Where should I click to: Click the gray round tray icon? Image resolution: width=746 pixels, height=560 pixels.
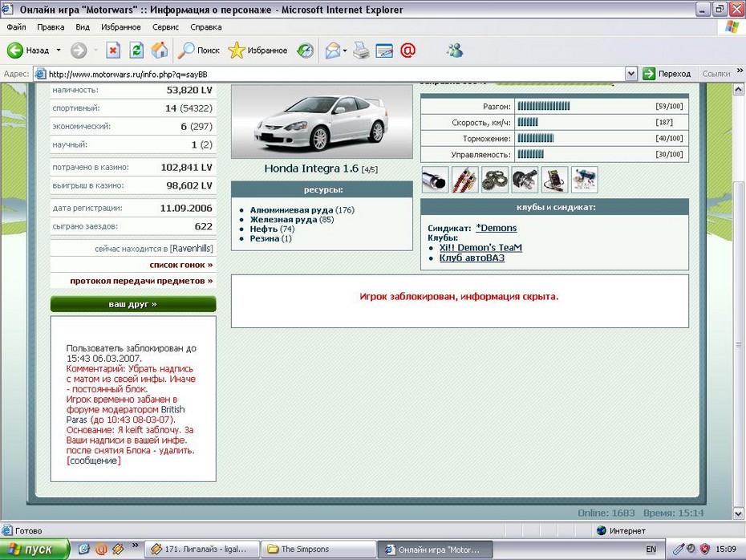[x=691, y=549]
